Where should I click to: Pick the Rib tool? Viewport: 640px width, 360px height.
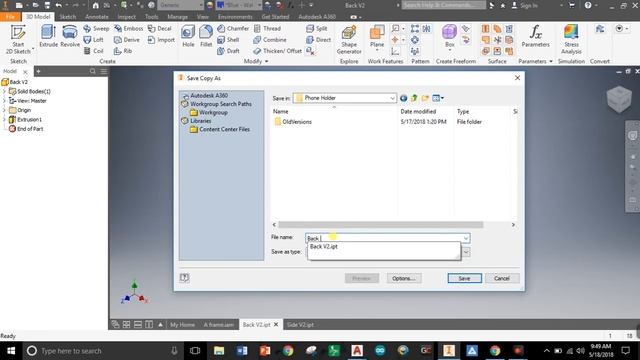[x=123, y=51]
